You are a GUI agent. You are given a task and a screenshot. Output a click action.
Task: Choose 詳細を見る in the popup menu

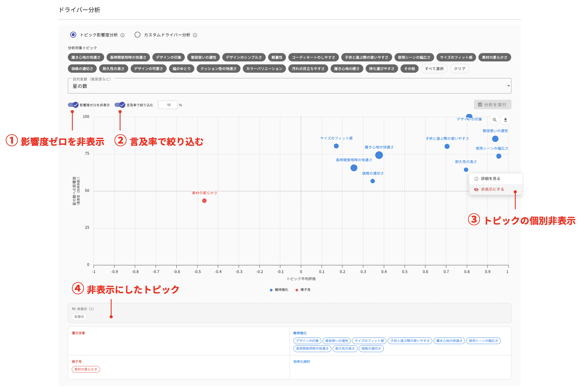click(x=496, y=179)
